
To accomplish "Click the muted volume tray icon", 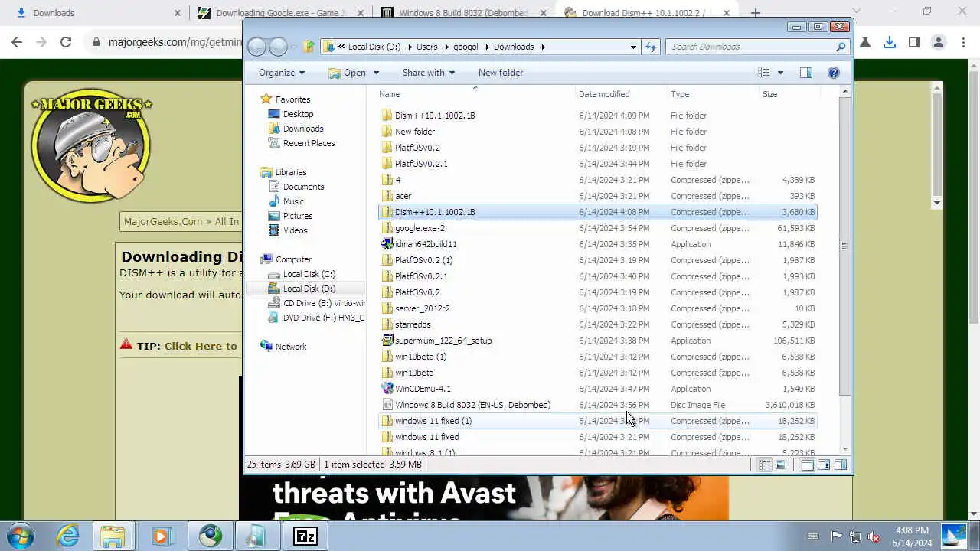I will 874,536.
